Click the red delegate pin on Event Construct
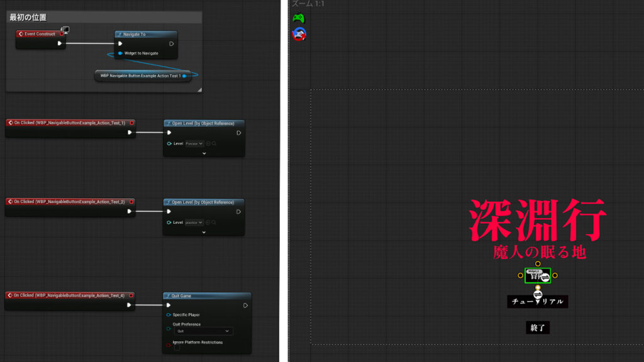Image resolution: width=644 pixels, height=362 pixels. point(62,34)
